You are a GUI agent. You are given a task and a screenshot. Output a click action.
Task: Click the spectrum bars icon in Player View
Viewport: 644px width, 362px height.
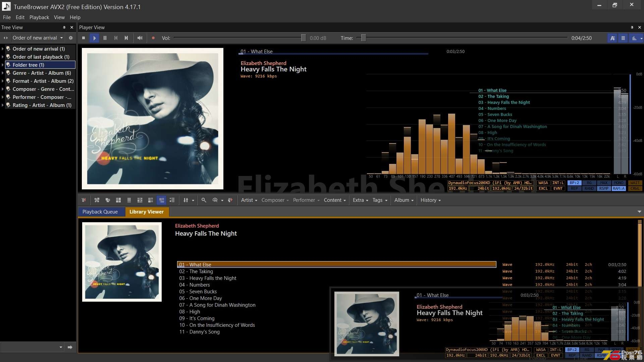634,38
